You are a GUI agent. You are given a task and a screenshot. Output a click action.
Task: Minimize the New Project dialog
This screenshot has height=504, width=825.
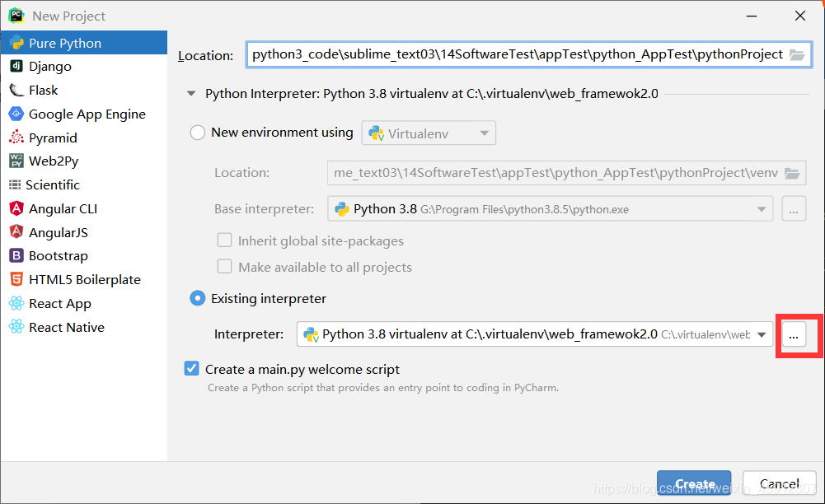(x=752, y=16)
